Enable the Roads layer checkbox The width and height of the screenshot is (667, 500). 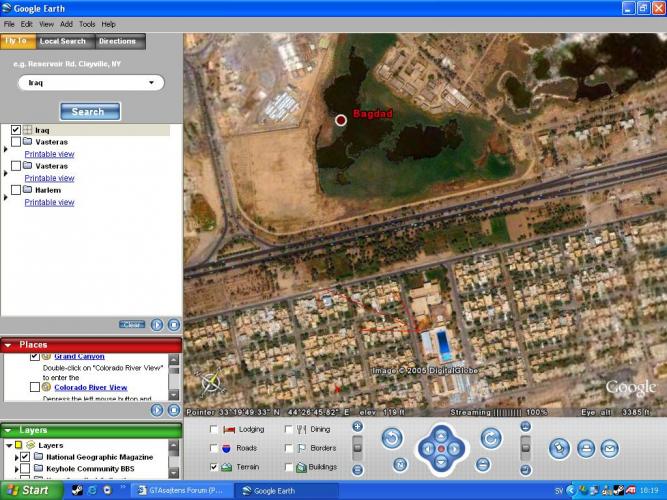[x=214, y=448]
